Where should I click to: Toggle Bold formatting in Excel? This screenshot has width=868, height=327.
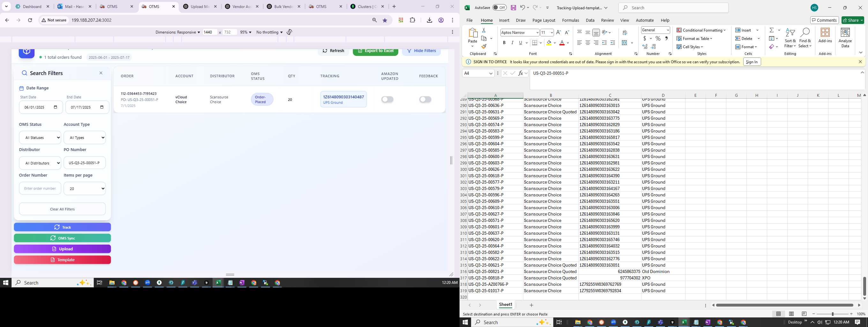tap(504, 43)
